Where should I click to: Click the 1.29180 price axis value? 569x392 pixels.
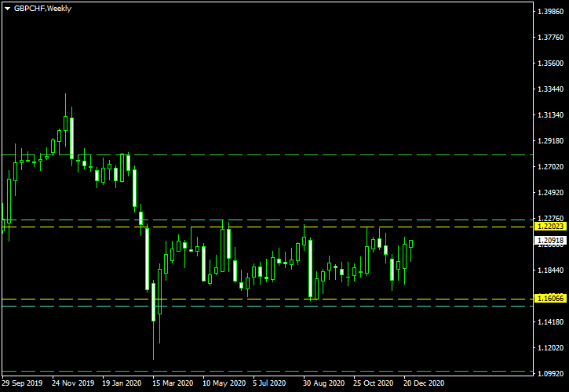tap(550, 140)
